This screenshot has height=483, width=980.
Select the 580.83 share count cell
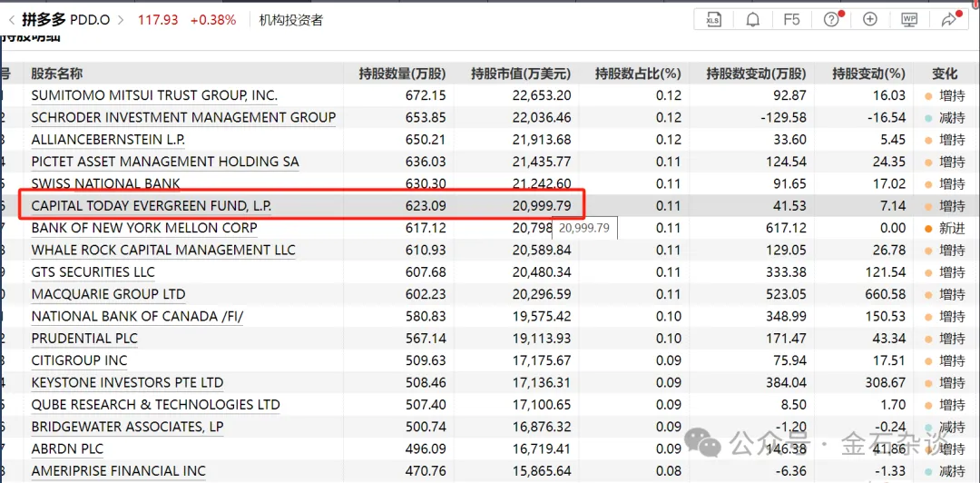(x=425, y=317)
